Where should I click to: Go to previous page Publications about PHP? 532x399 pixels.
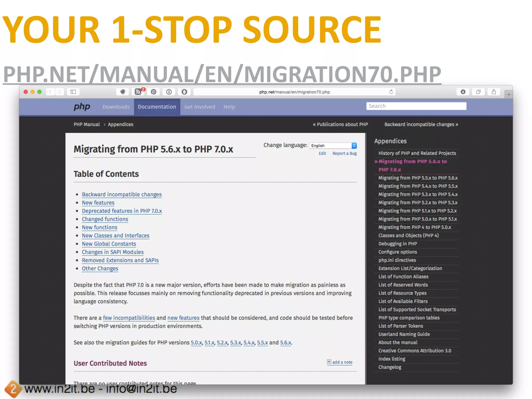(340, 124)
